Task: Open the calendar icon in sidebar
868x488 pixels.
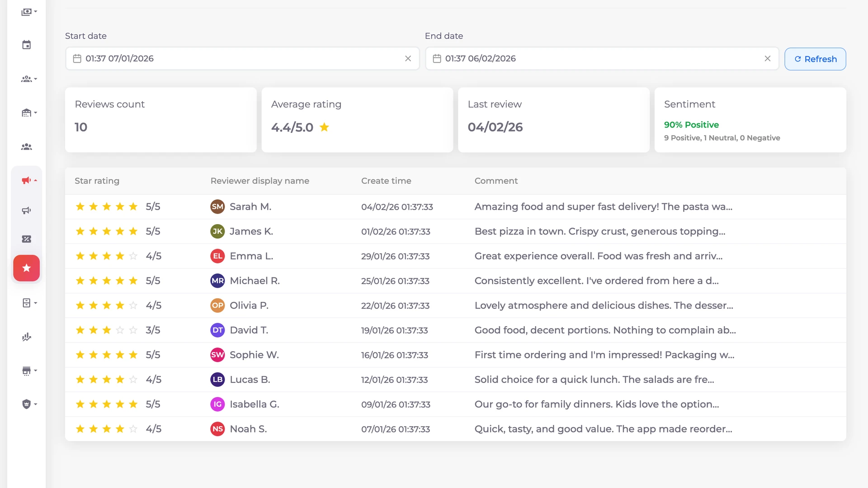Action: 27,45
